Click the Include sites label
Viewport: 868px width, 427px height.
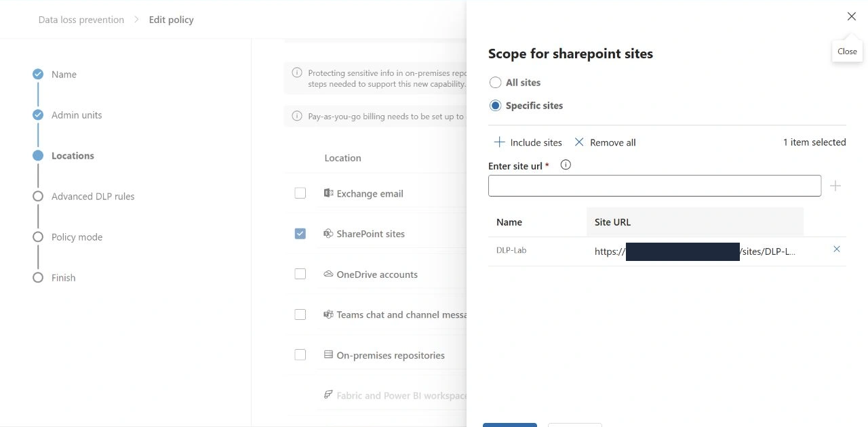[x=536, y=142]
